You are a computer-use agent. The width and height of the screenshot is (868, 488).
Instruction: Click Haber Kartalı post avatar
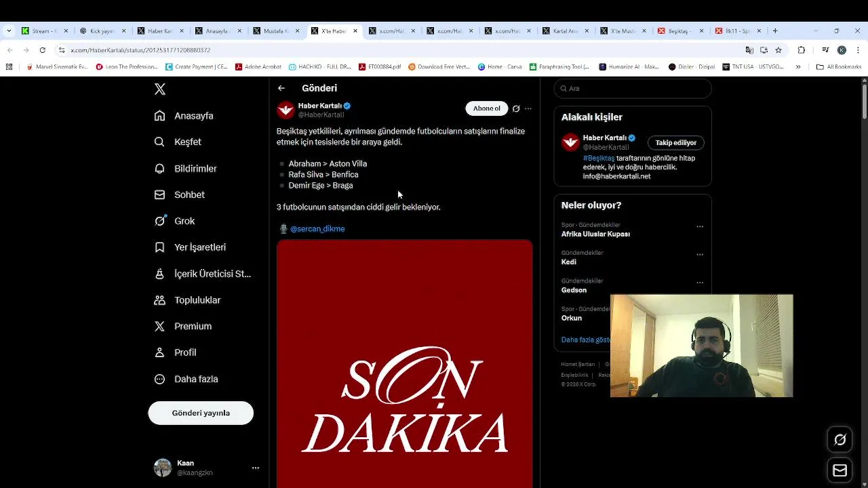[285, 110]
